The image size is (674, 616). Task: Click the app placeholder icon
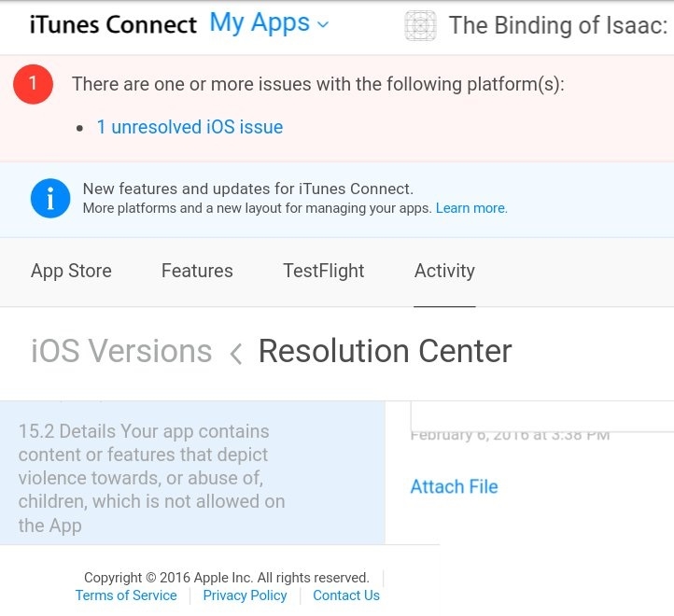pos(420,25)
